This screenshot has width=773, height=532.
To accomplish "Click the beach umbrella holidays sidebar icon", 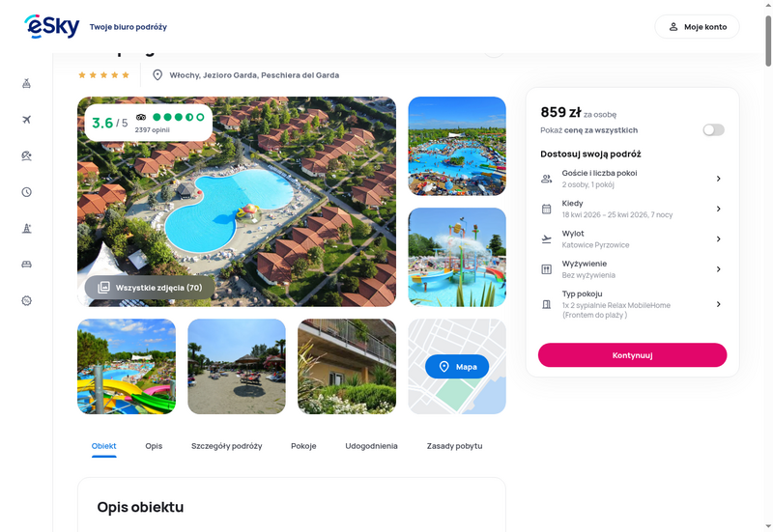I will (27, 155).
